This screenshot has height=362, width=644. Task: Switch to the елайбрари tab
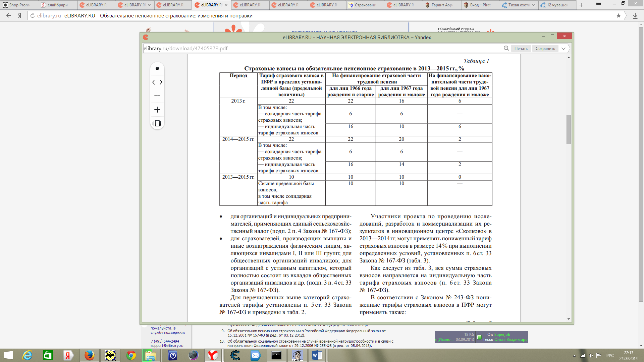tap(58, 5)
